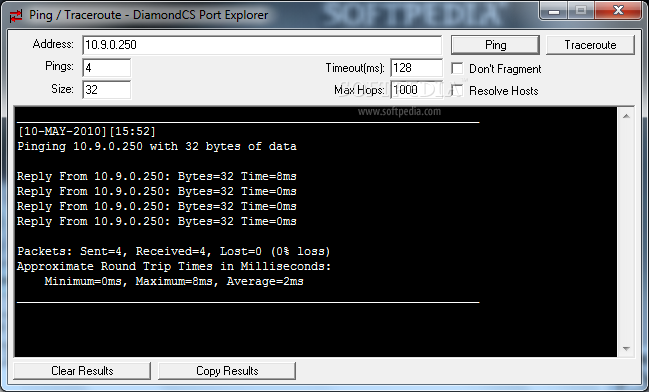Edit the Max Hops field
Viewport: 649px width, 392px height.
click(416, 89)
